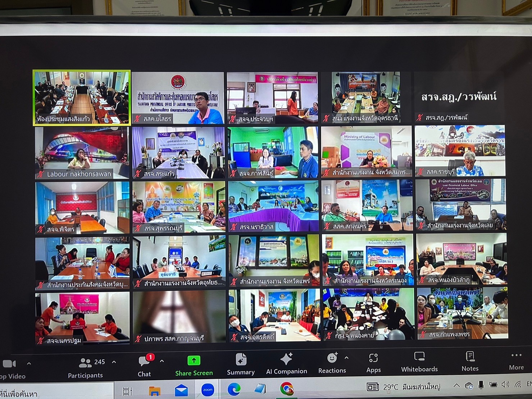Viewport: 532px width, 399px height.
Task: Open Whiteboards
Action: pos(419,362)
